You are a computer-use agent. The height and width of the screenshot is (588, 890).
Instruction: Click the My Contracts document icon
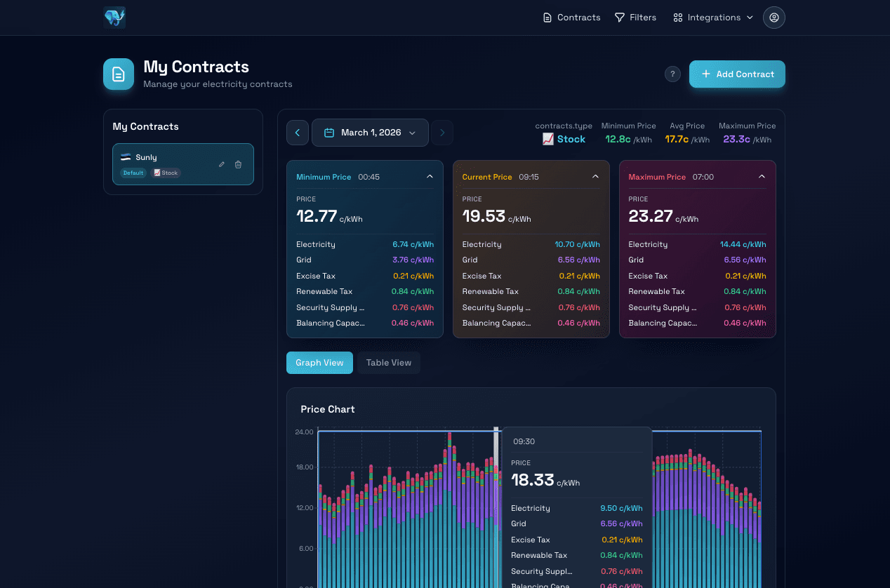click(x=119, y=74)
